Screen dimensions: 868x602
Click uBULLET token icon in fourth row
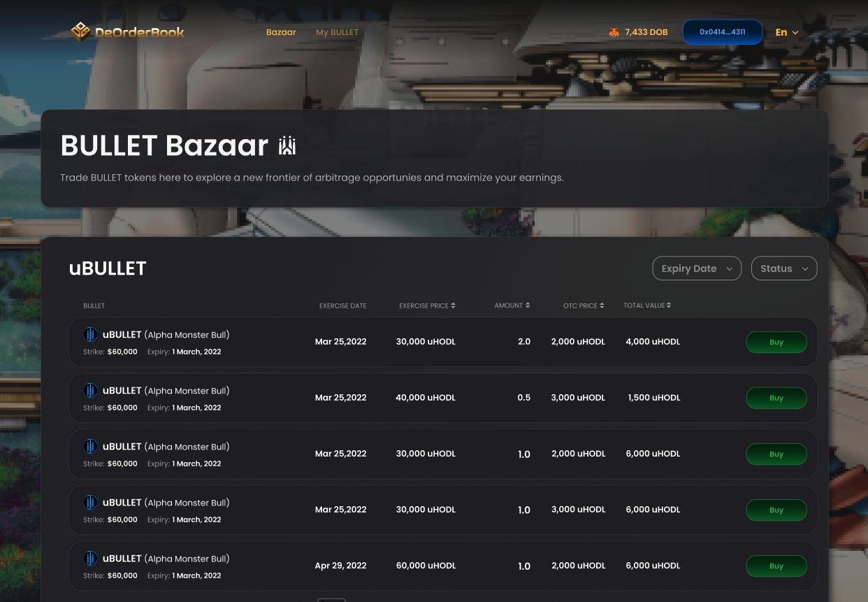tap(90, 502)
